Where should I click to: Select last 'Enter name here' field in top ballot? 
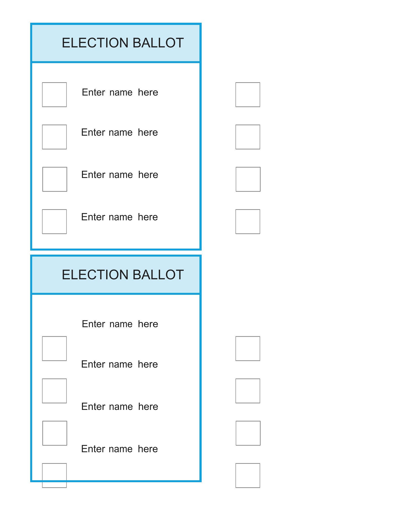tap(119, 217)
